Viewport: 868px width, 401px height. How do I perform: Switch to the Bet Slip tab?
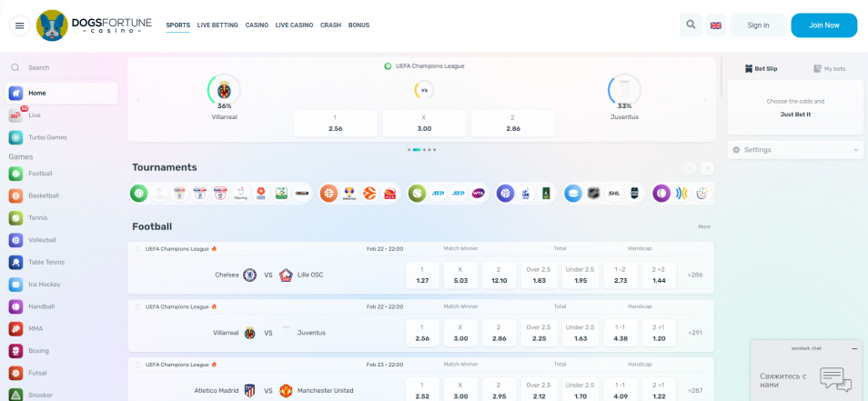coord(762,68)
